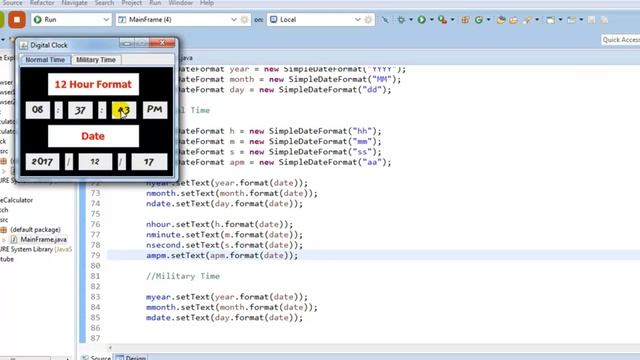Click the Debug bug icon
The height and width of the screenshot is (360, 640).
(402, 20)
